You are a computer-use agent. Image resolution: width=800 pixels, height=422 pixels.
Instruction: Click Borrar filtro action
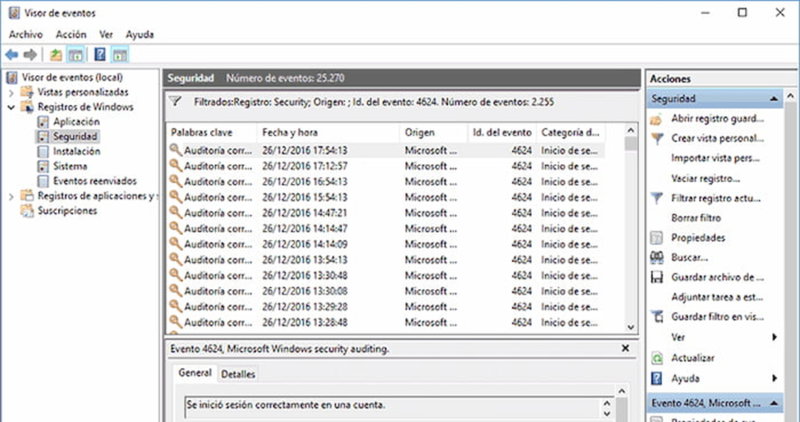click(x=696, y=218)
